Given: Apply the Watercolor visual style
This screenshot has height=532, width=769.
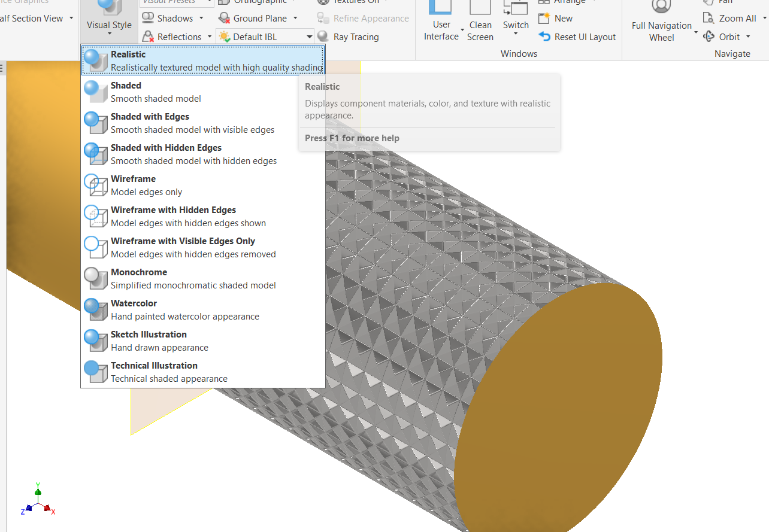Looking at the screenshot, I should [x=203, y=309].
